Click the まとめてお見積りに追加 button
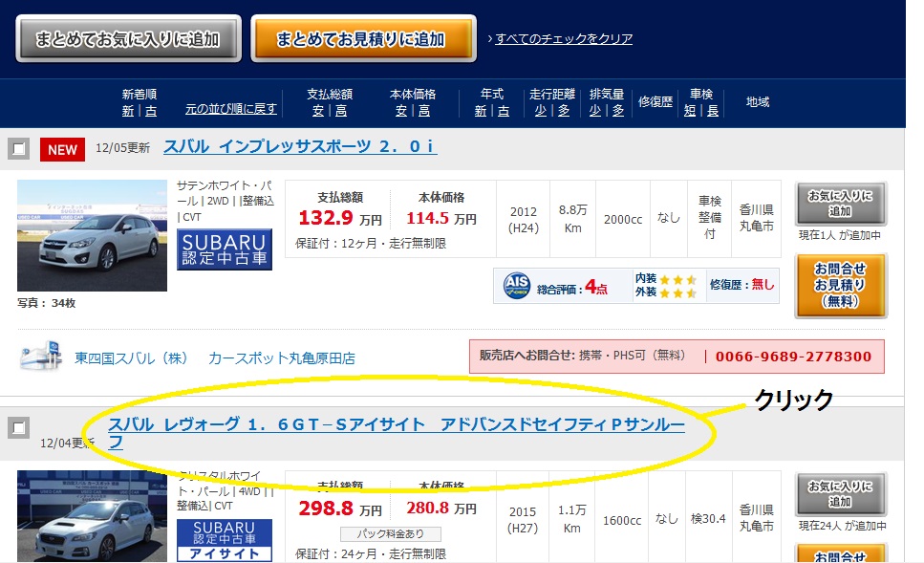This screenshot has width=924, height=563. pyautogui.click(x=364, y=39)
